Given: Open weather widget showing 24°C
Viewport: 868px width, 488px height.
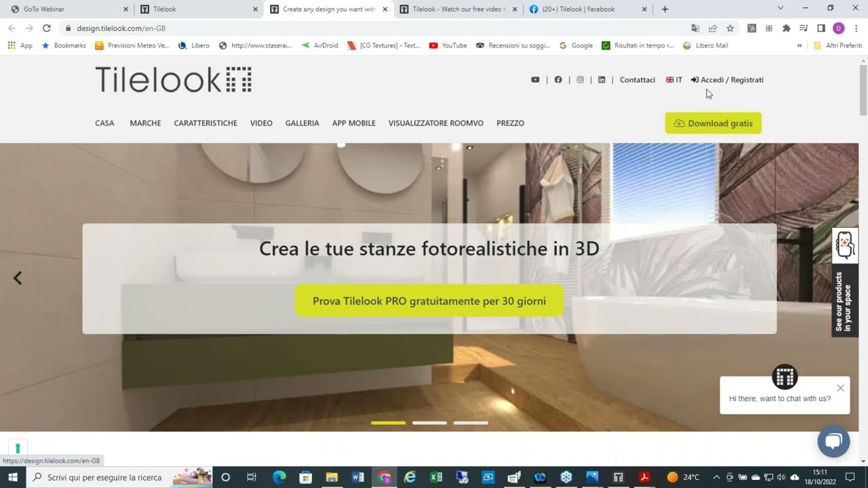Looking at the screenshot, I should 683,477.
